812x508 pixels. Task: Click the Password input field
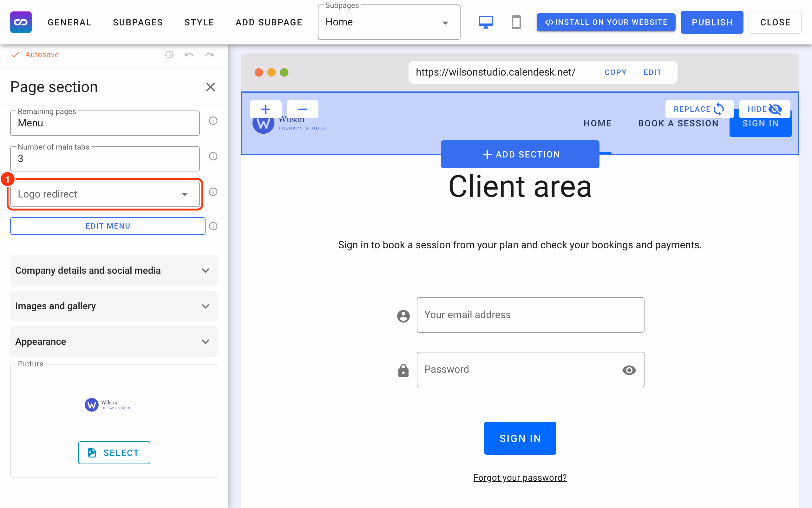530,370
